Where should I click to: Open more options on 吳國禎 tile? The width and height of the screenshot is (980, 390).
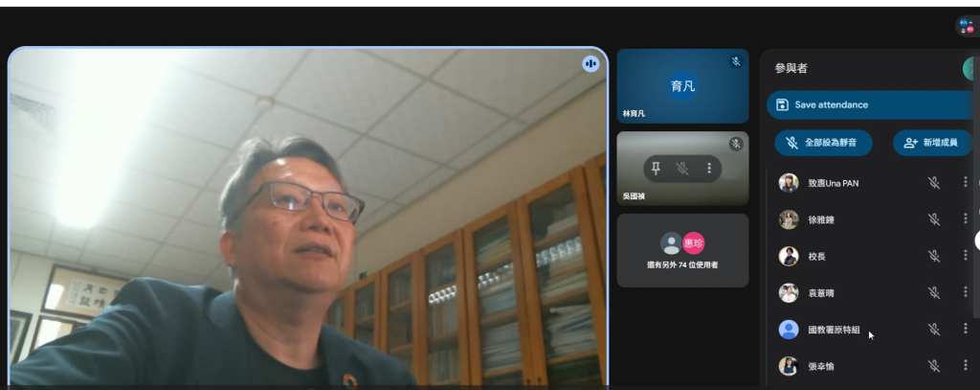pyautogui.click(x=709, y=169)
